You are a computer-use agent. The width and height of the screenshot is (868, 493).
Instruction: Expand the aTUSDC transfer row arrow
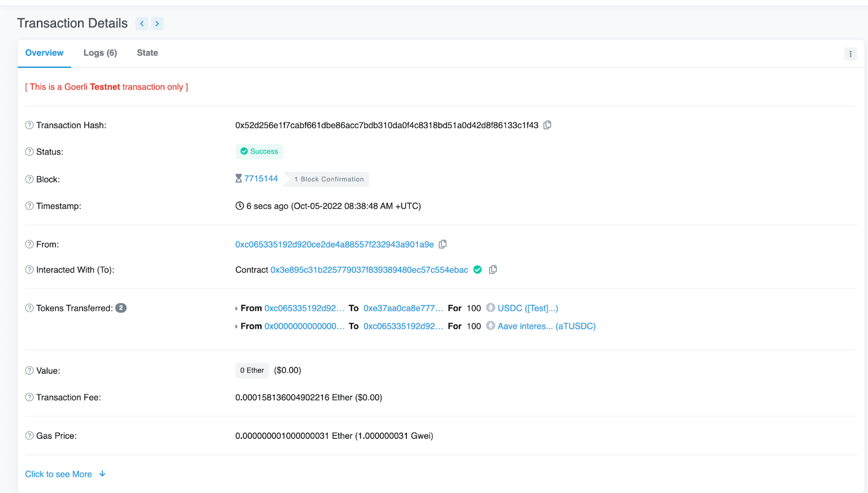tap(237, 326)
